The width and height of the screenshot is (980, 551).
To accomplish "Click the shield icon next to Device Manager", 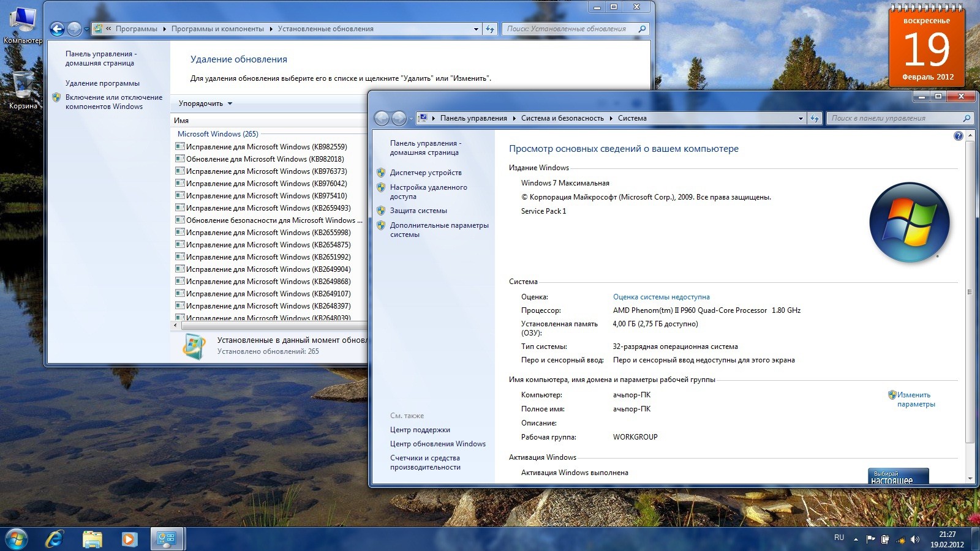I will (x=381, y=173).
